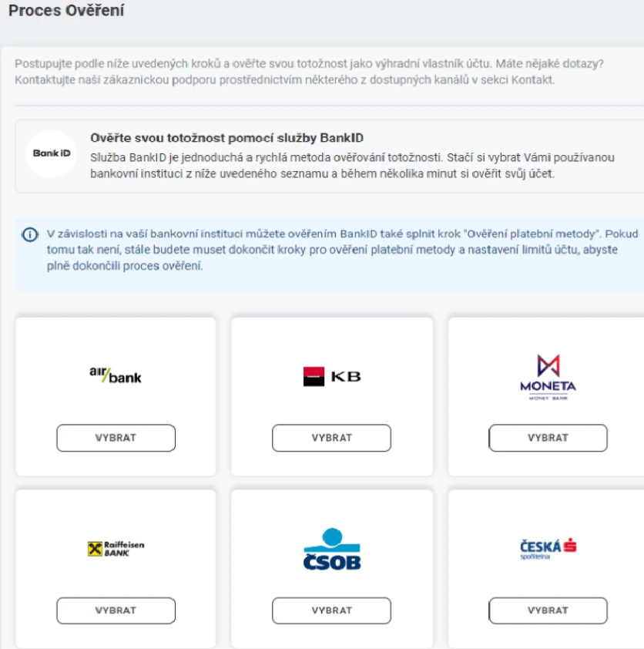Click the "Ověřte svou totožnost" BankID heading
644x649 pixels.
pyautogui.click(x=226, y=139)
